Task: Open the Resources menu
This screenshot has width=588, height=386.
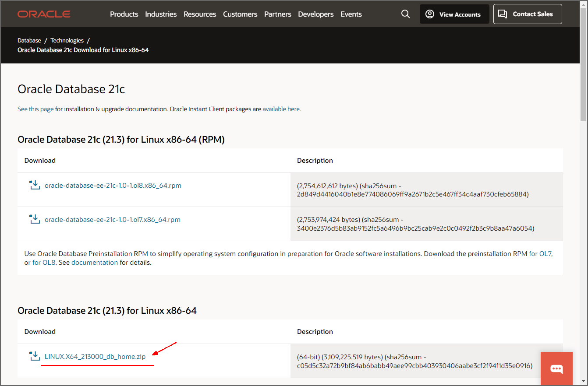Action: [x=200, y=14]
